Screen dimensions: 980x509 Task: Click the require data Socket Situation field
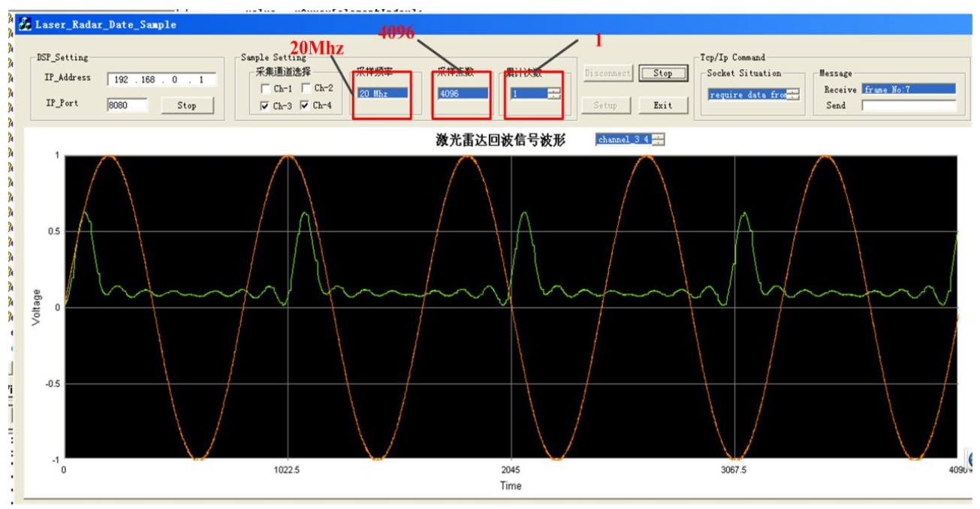point(748,95)
